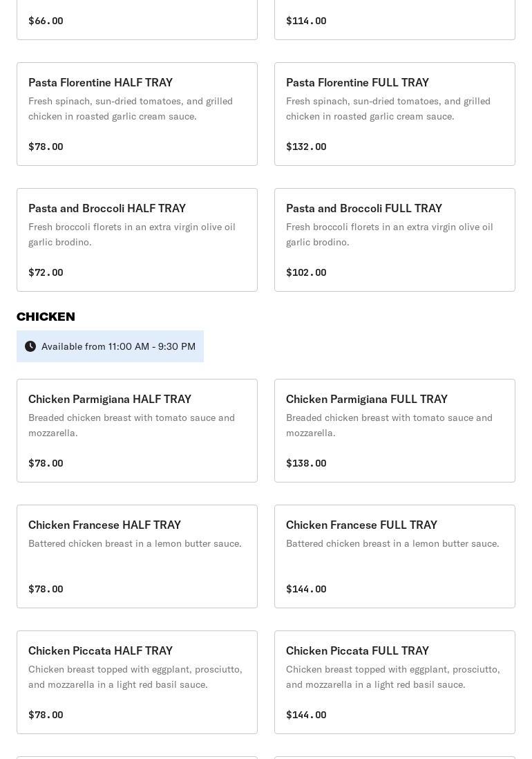532x759 pixels.
Task: Choose Chicken Parmigiana HALF TRAY
Action: coord(137,431)
